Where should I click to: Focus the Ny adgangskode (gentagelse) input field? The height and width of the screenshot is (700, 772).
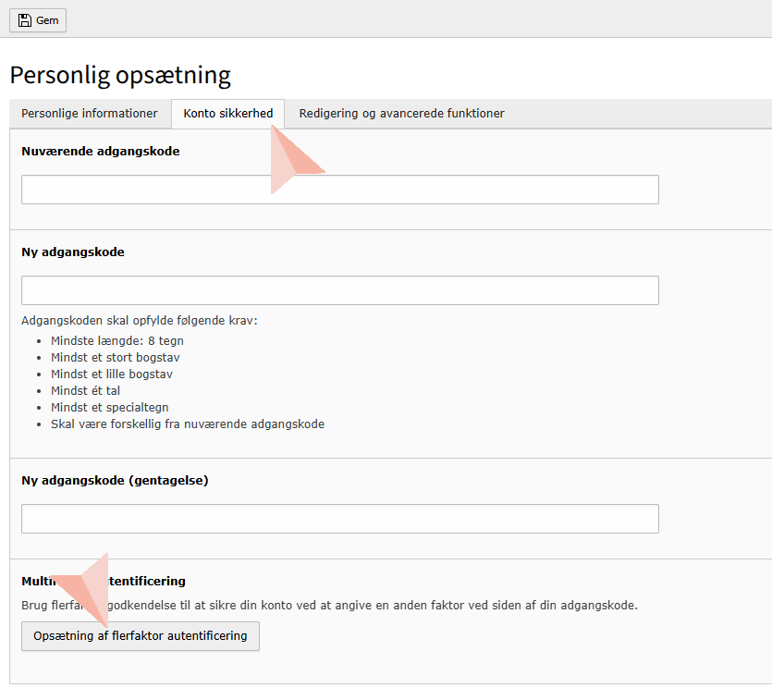(x=339, y=519)
